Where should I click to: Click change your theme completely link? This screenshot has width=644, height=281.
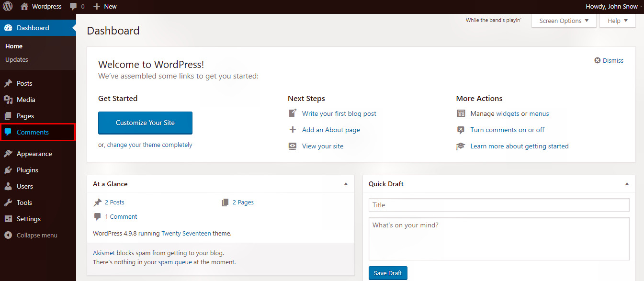tap(149, 145)
